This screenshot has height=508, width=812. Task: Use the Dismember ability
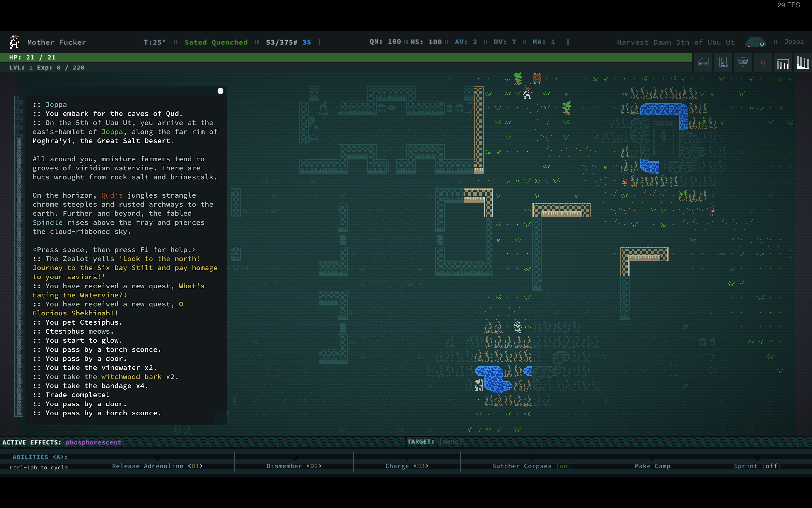[294, 466]
